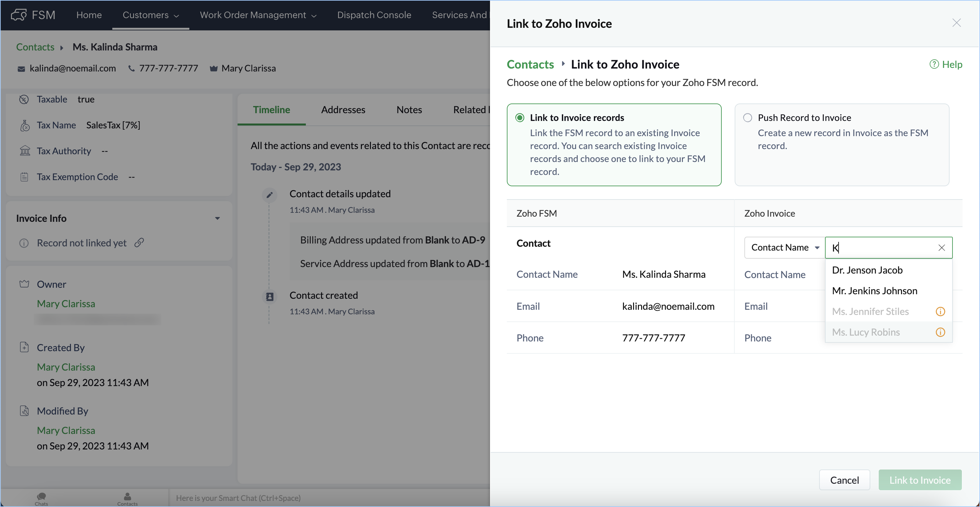Screen dimensions: 980x507
Task: Click the email envelope icon beside kalinda@noemail.com
Action: click(x=21, y=69)
